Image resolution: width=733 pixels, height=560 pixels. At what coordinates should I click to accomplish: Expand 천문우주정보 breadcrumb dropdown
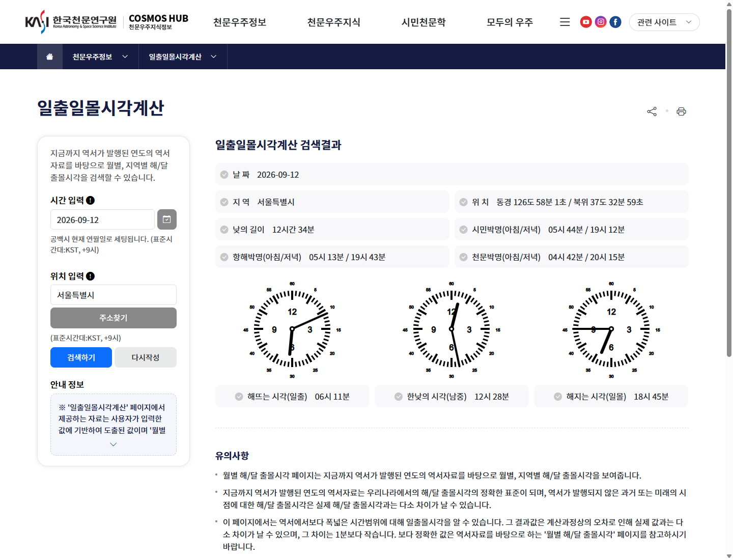[x=100, y=57]
